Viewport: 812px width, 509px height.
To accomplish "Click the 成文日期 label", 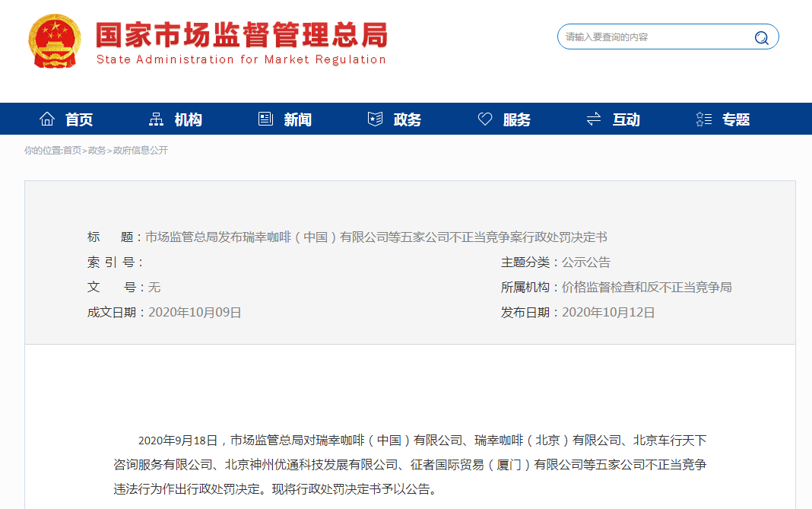I will click(116, 312).
